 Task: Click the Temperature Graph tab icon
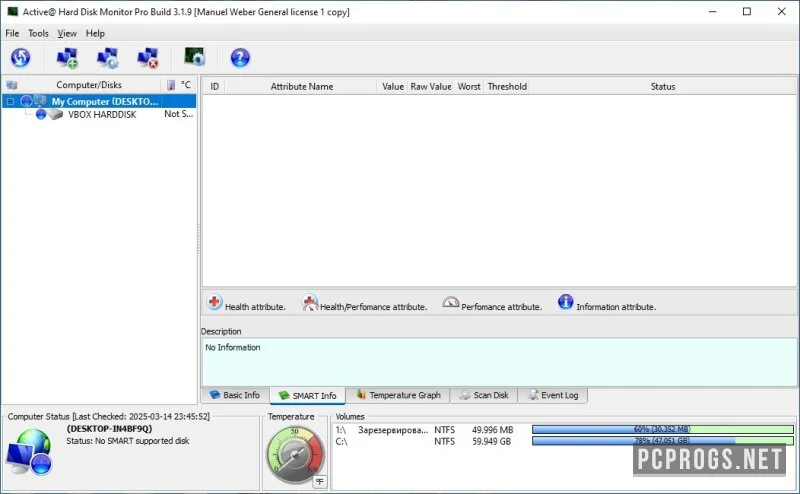pyautogui.click(x=361, y=394)
